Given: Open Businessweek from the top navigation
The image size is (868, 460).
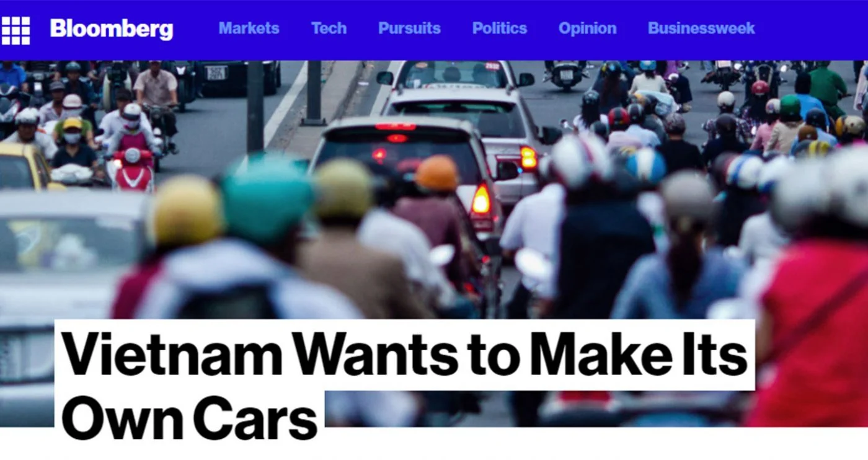Looking at the screenshot, I should [701, 29].
